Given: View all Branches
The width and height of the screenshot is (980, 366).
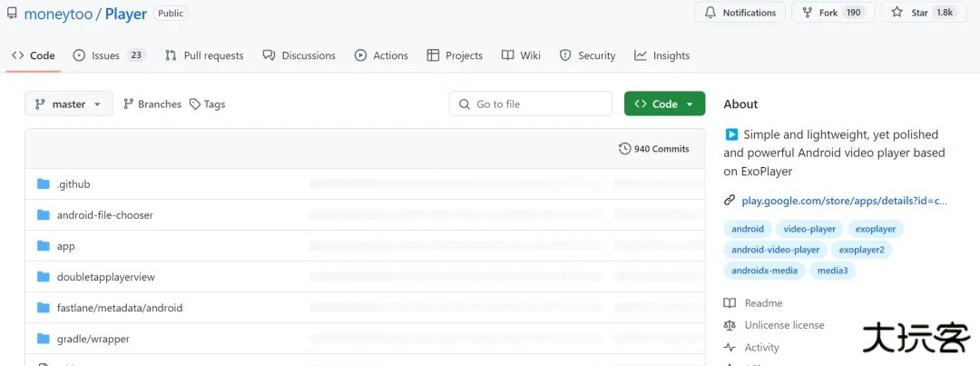Looking at the screenshot, I should (x=152, y=104).
